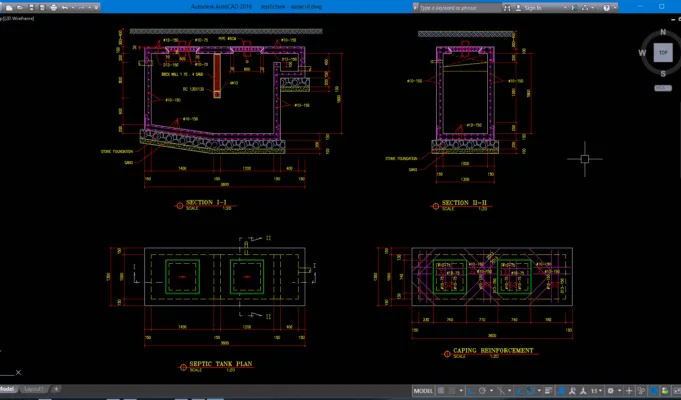Click the Plot printer icon in Quick Access toolbar

tap(54, 7)
